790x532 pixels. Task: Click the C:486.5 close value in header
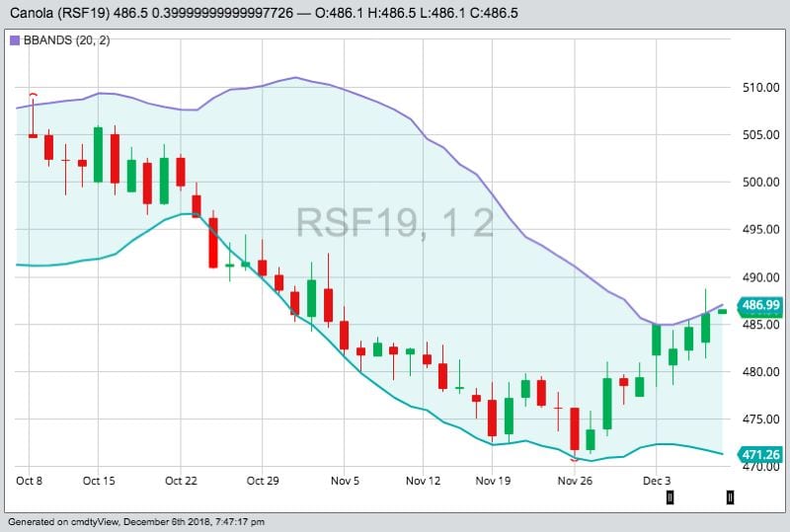click(494, 13)
